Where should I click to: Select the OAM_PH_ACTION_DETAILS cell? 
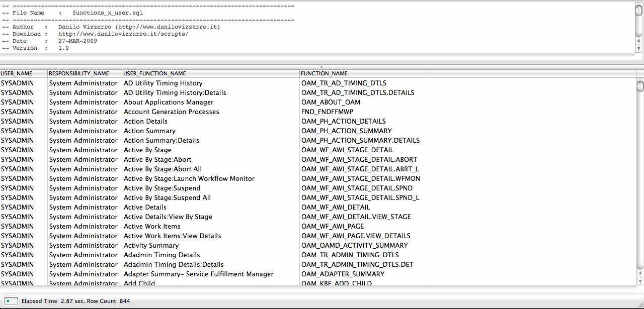click(x=365, y=121)
